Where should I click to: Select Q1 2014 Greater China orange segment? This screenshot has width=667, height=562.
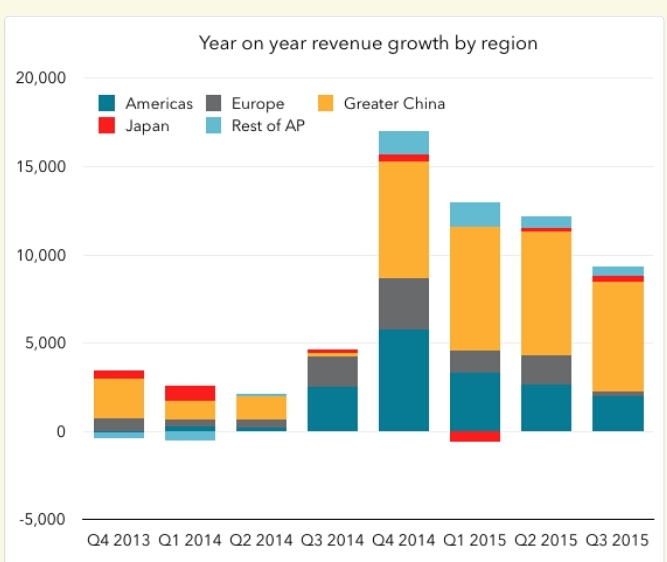(190, 410)
